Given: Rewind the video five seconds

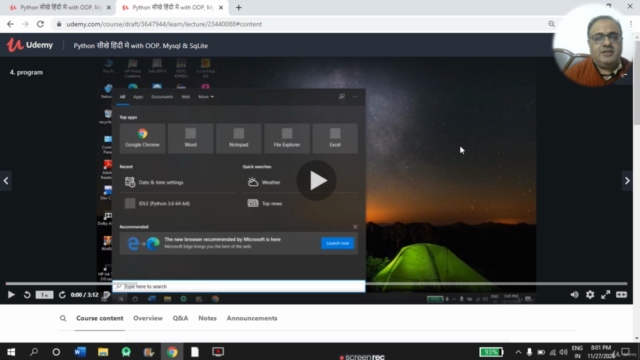Looking at the screenshot, I should pos(27,295).
